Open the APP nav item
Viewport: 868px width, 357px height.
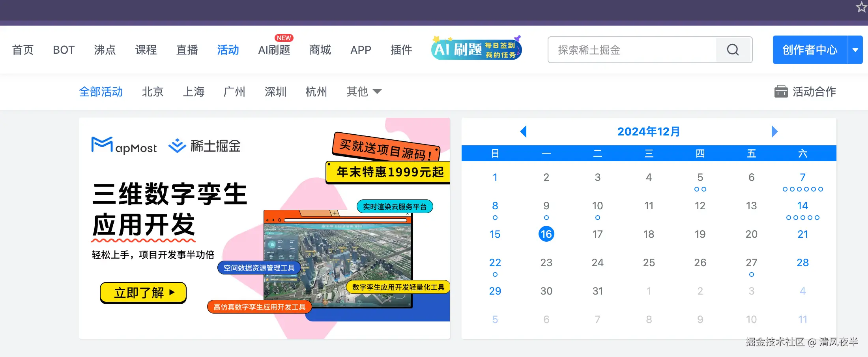[361, 50]
